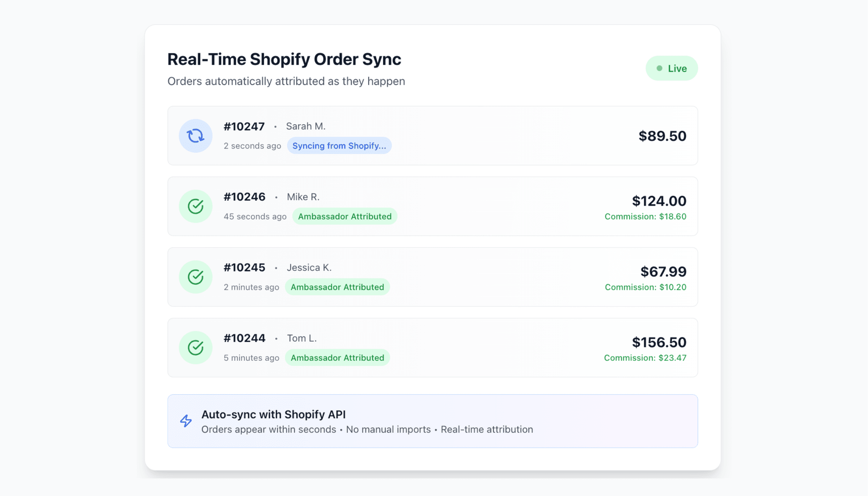Select the Syncing from Shopify... tag
The width and height of the screenshot is (868, 496).
pos(339,146)
